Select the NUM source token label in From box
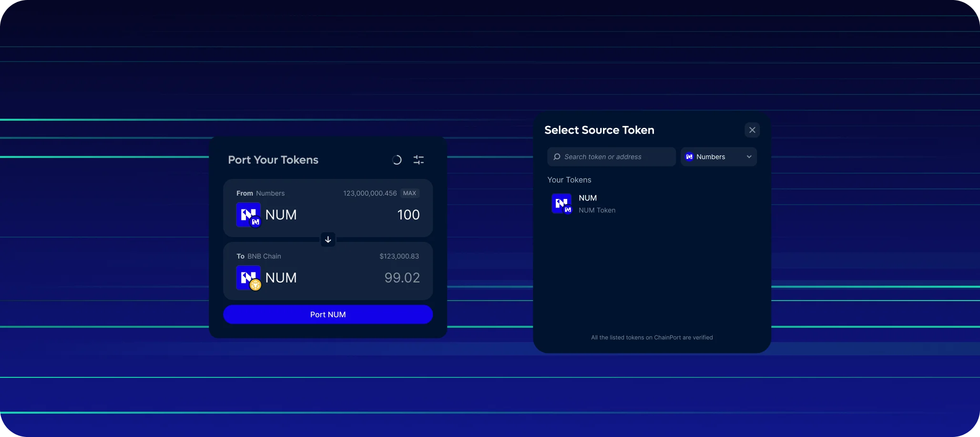The image size is (980, 437). pyautogui.click(x=281, y=215)
